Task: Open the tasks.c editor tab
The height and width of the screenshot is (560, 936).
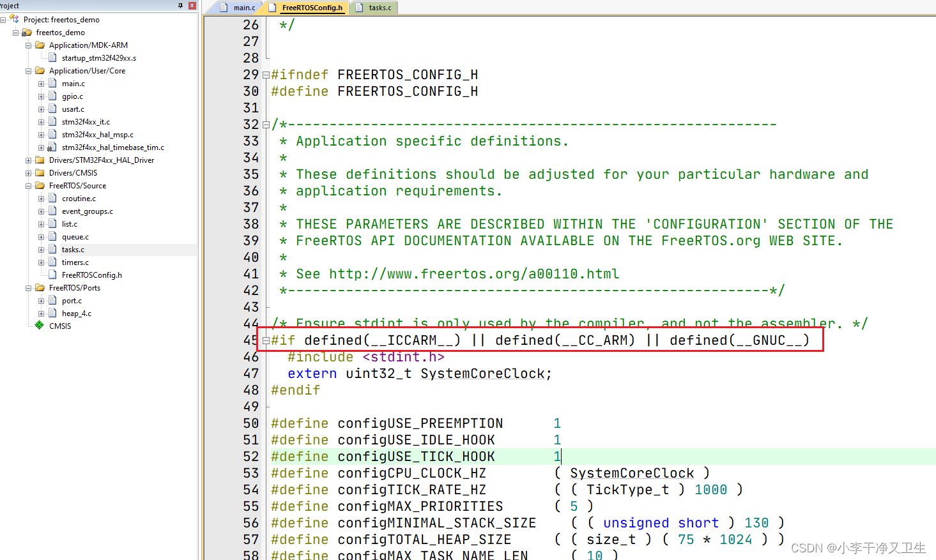Action: tap(374, 8)
